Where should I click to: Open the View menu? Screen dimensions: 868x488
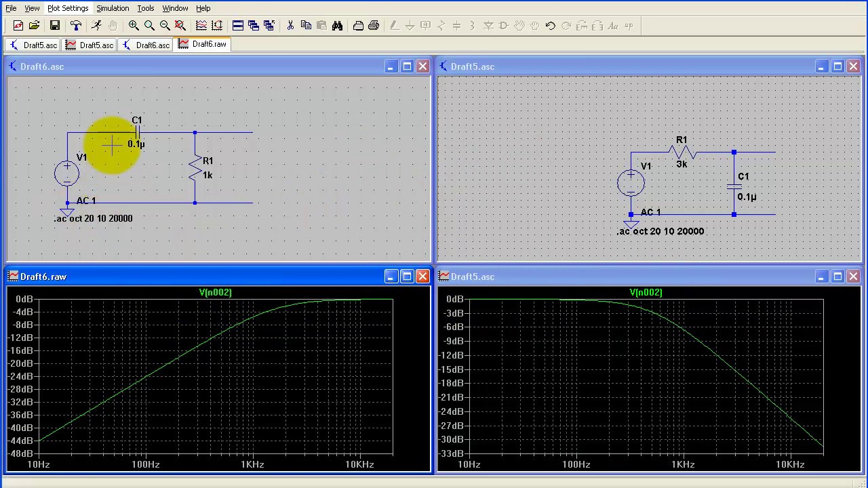coord(32,8)
